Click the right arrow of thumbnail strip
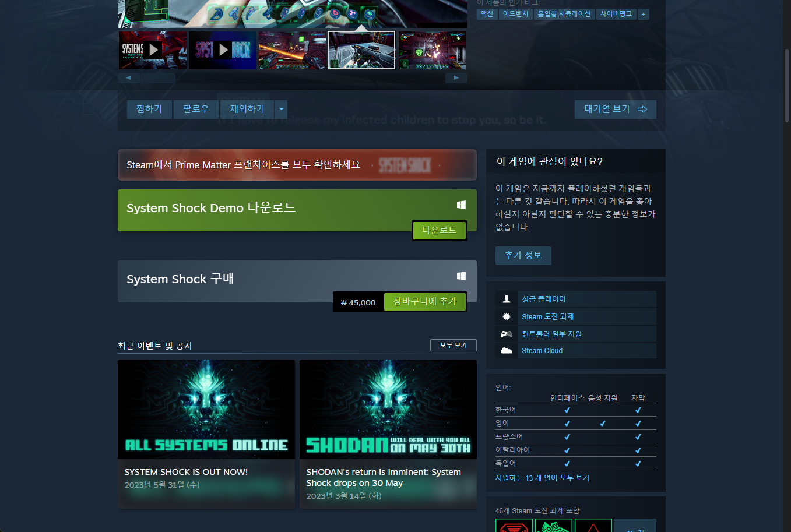The width and height of the screenshot is (791, 532). (x=456, y=77)
